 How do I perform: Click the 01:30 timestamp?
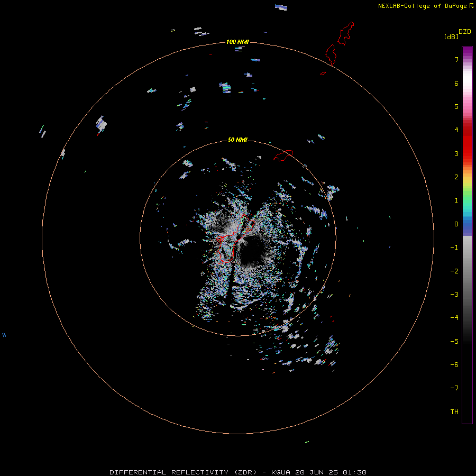pos(354,472)
